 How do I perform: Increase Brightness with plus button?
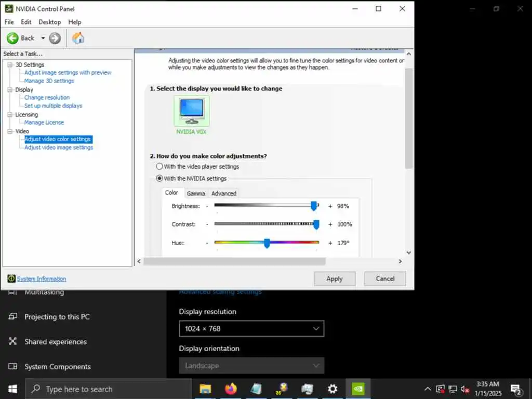pos(330,206)
